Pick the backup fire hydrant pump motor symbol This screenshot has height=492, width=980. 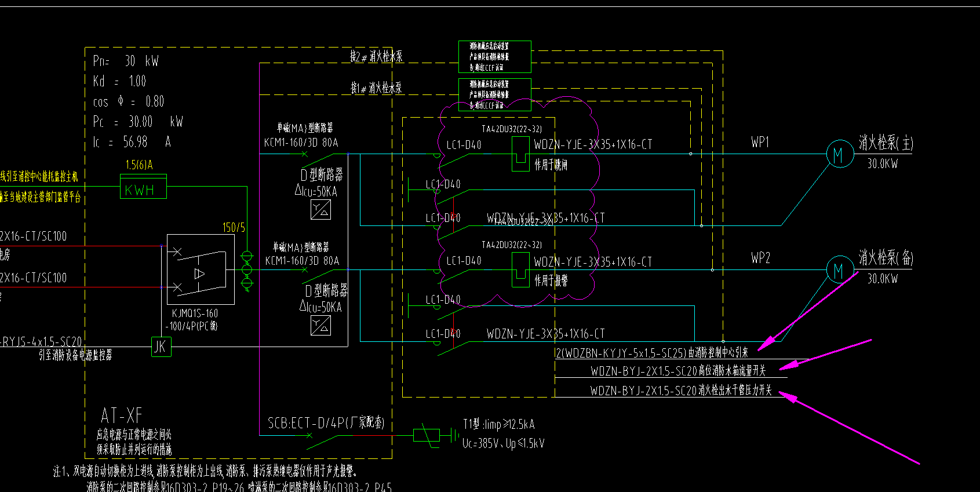click(x=839, y=270)
